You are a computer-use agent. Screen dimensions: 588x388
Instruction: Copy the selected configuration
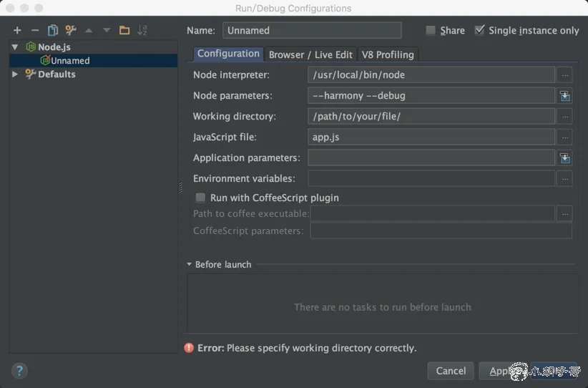click(53, 30)
